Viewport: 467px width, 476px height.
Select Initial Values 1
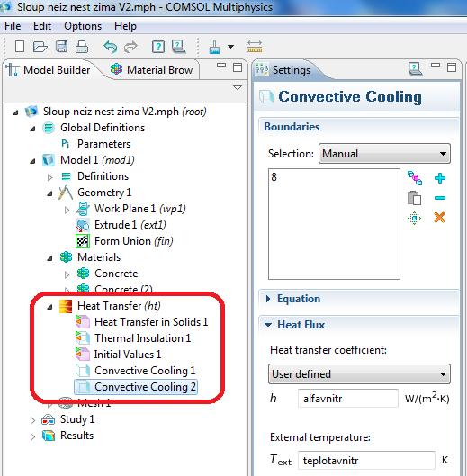(128, 355)
